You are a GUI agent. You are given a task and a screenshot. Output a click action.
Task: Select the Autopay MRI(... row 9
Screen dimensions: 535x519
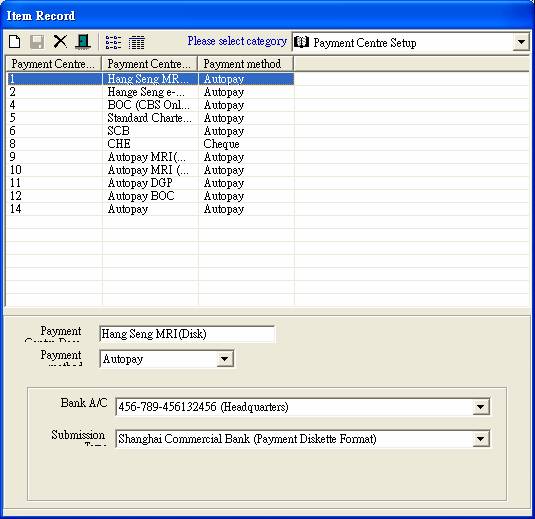150,157
